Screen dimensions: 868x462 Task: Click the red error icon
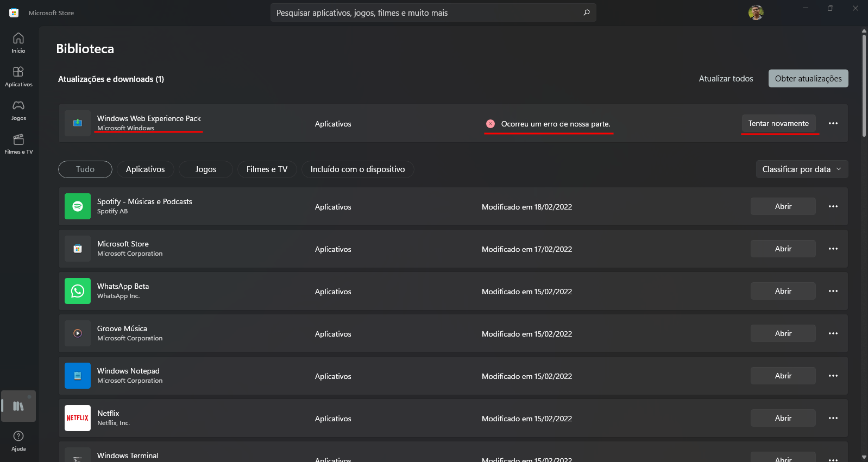pos(490,124)
